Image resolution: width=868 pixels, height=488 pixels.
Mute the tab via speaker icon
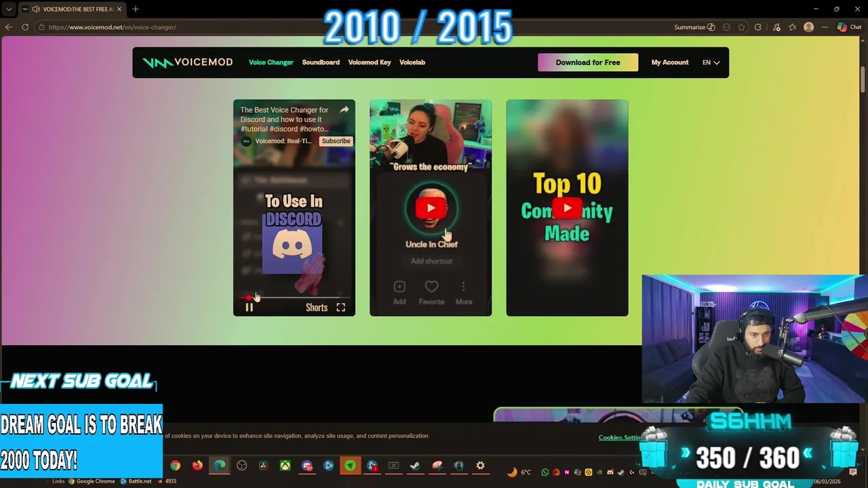click(35, 9)
